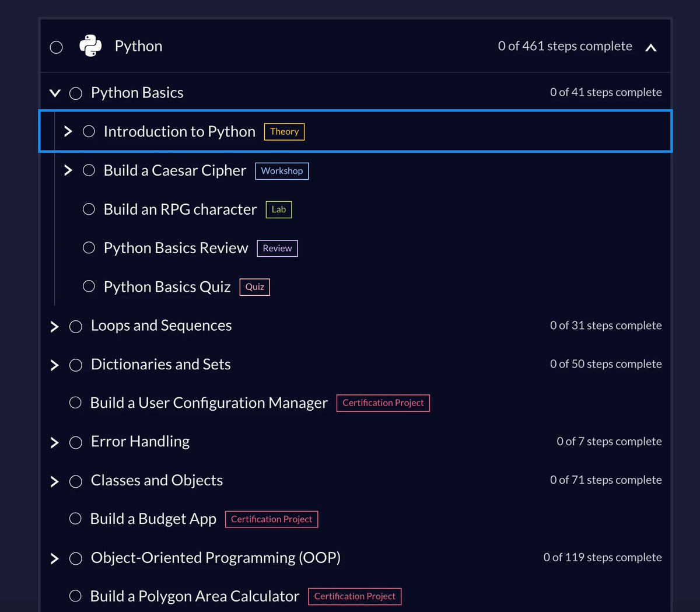The image size is (700, 612).
Task: Click the completion circle beside Python header
Action: pos(57,47)
